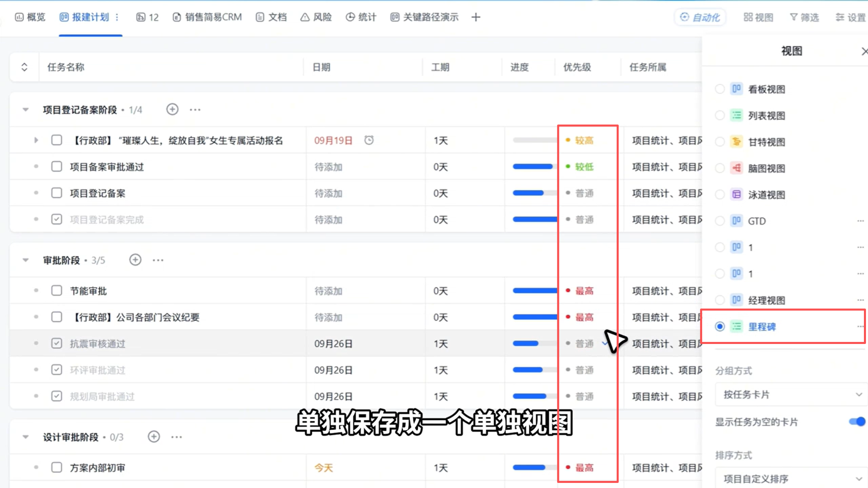Adjust progress bar of 抗震审核通过

[535, 343]
